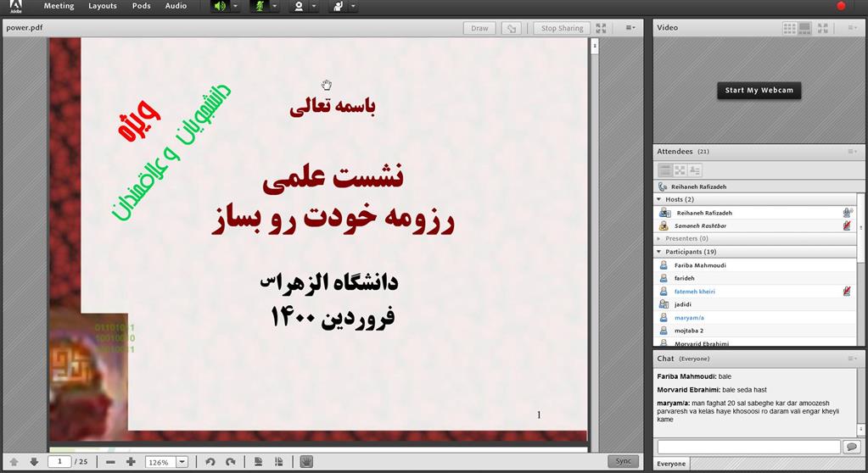Toggle the green speaker audio icon
868x473 pixels.
pyautogui.click(x=220, y=6)
